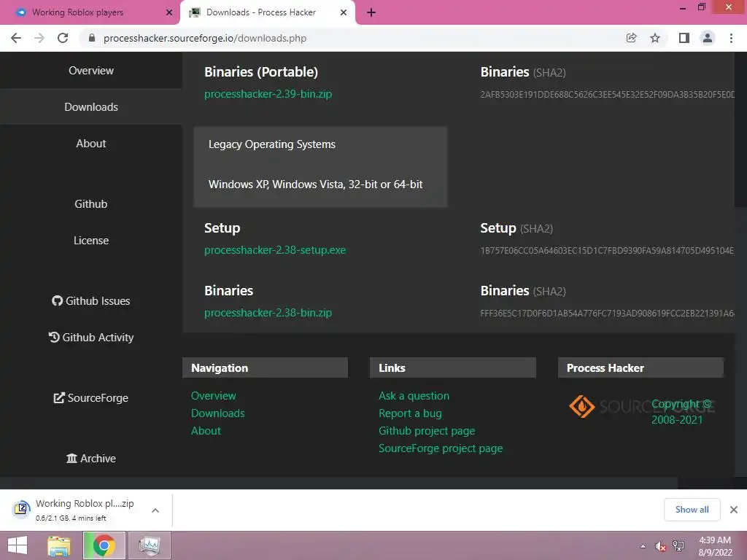
Task: Reload the Process Hacker downloads page
Action: click(x=63, y=38)
